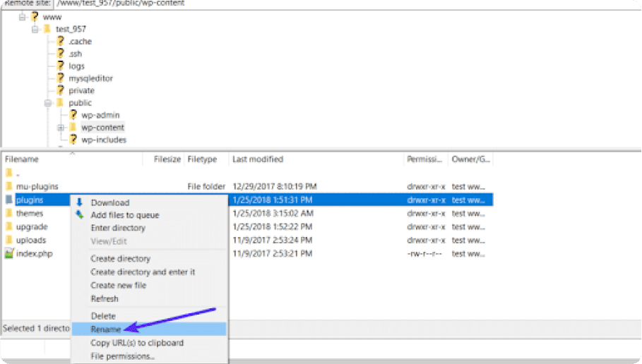Screen dimensions: 642x364
Task: Select Refresh in the context menu
Action: click(x=149, y=298)
